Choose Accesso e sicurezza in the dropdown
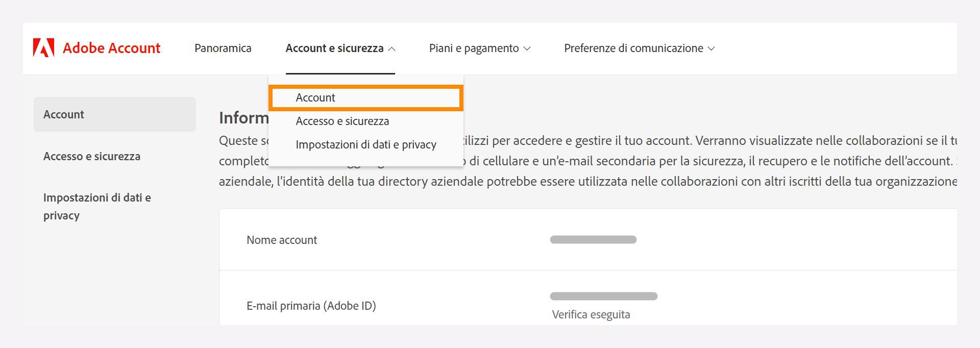 tap(342, 121)
